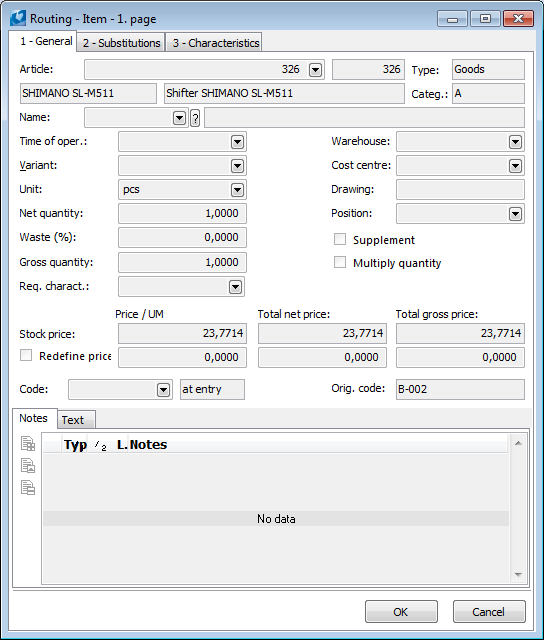Click the second Article number field 326
The height and width of the screenshot is (640, 544).
pos(369,69)
